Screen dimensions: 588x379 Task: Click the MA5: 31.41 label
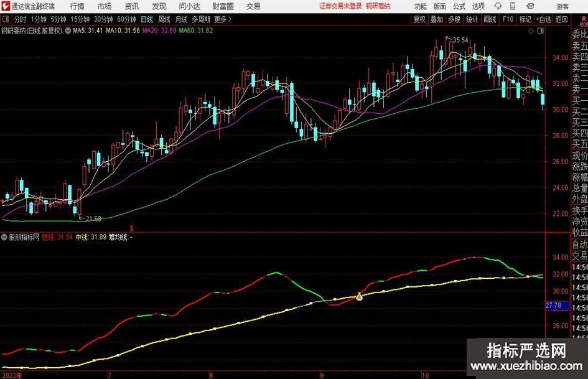pyautogui.click(x=88, y=30)
